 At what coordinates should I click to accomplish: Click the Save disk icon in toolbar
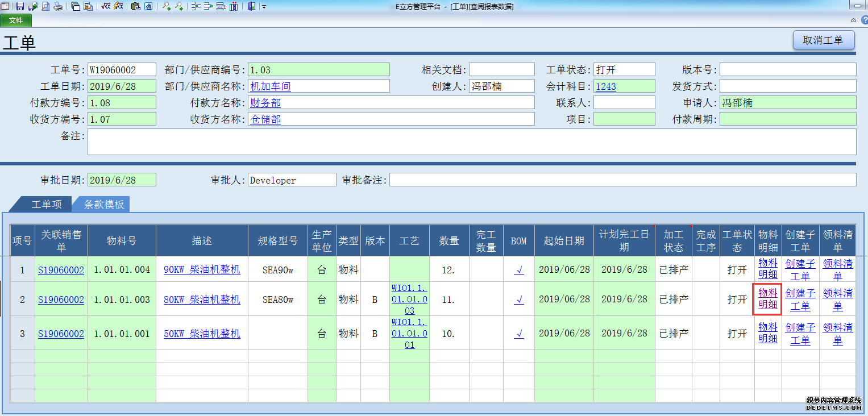(x=20, y=6)
